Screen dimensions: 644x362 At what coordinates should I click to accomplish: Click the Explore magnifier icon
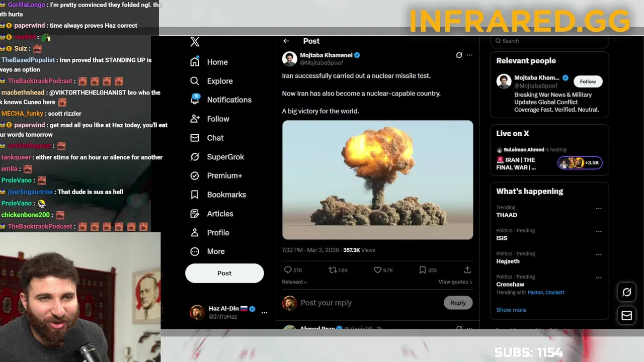(x=195, y=81)
